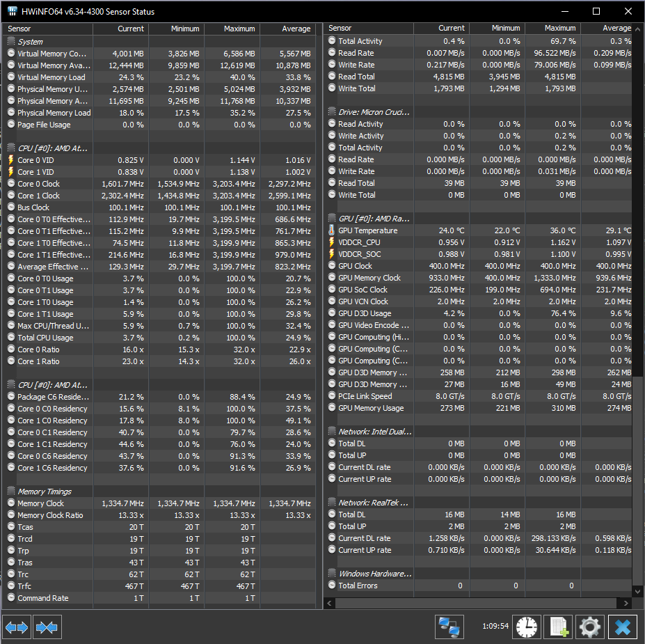Viewport: 645px width, 644px height.
Task: Select the Core 0 C6 Residency row
Action: click(159, 456)
